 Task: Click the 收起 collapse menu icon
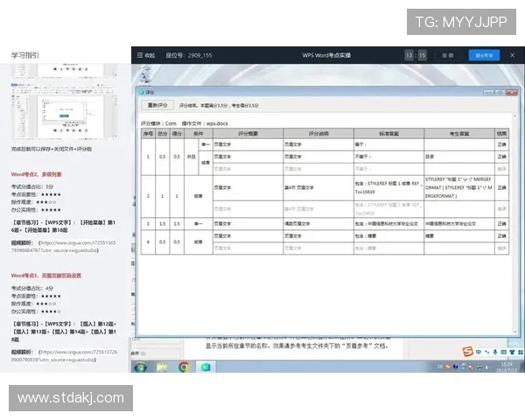point(140,55)
